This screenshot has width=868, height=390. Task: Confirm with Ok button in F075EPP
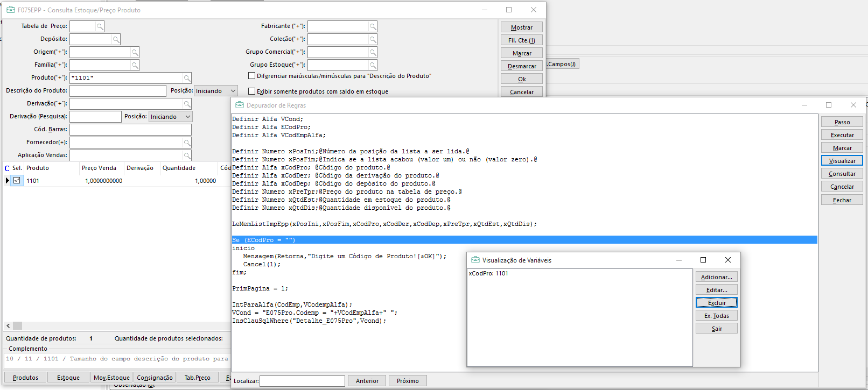point(522,79)
